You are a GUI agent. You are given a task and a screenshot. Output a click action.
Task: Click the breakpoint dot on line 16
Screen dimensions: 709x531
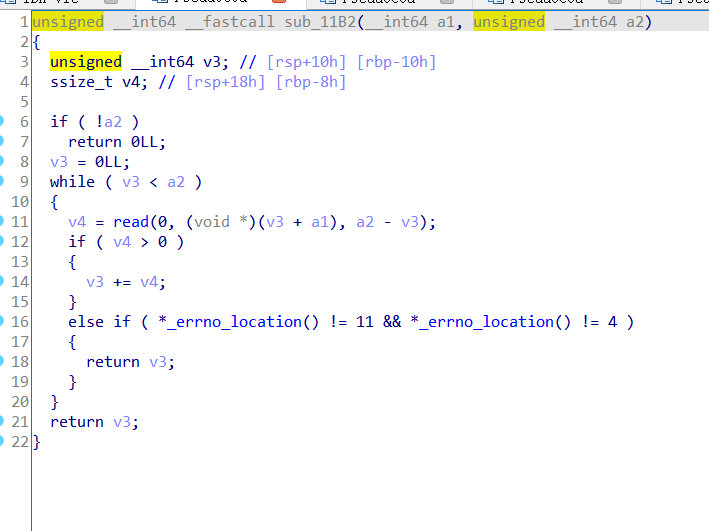2,321
